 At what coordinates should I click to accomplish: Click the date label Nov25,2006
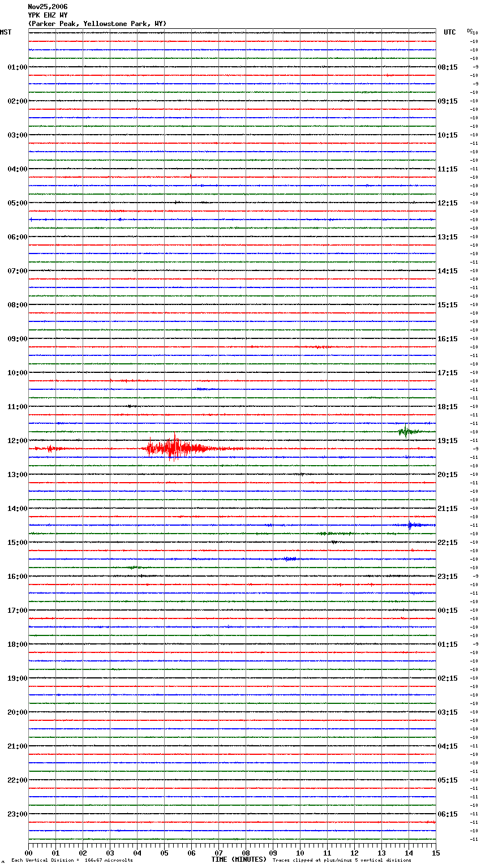coord(48,7)
